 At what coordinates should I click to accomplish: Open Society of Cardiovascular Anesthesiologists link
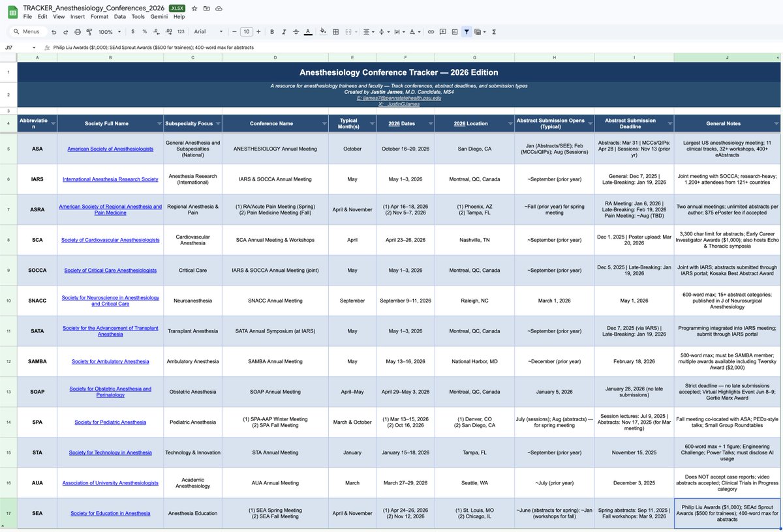tap(110, 240)
